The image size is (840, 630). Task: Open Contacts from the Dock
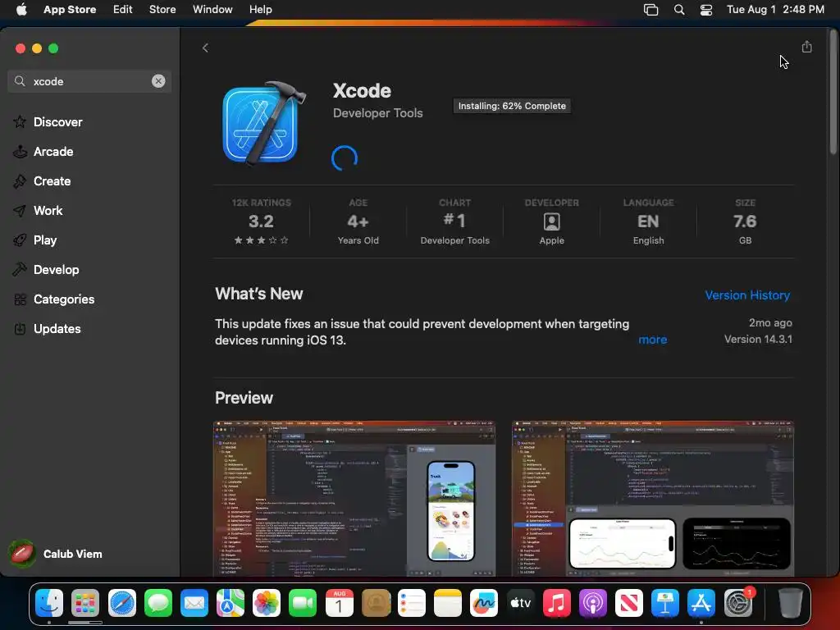(376, 603)
